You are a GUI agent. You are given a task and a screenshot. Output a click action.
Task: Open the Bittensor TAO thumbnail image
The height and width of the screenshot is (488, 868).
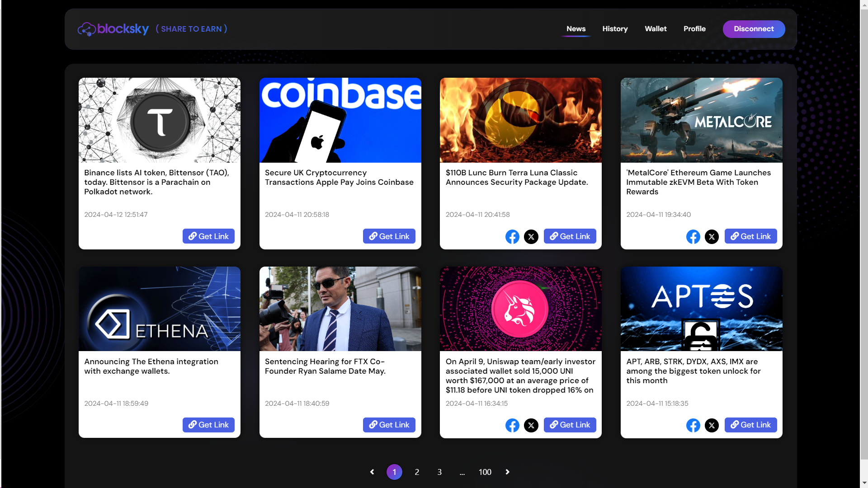[160, 120]
